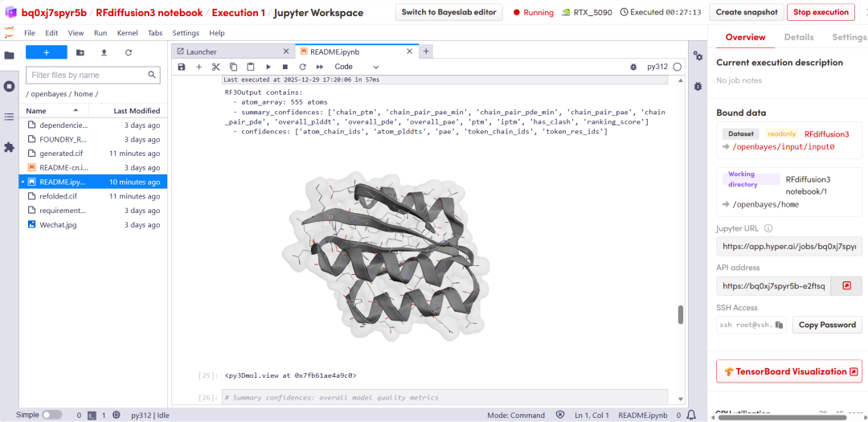Click the Copy Password button
The width and height of the screenshot is (868, 422).
point(827,325)
